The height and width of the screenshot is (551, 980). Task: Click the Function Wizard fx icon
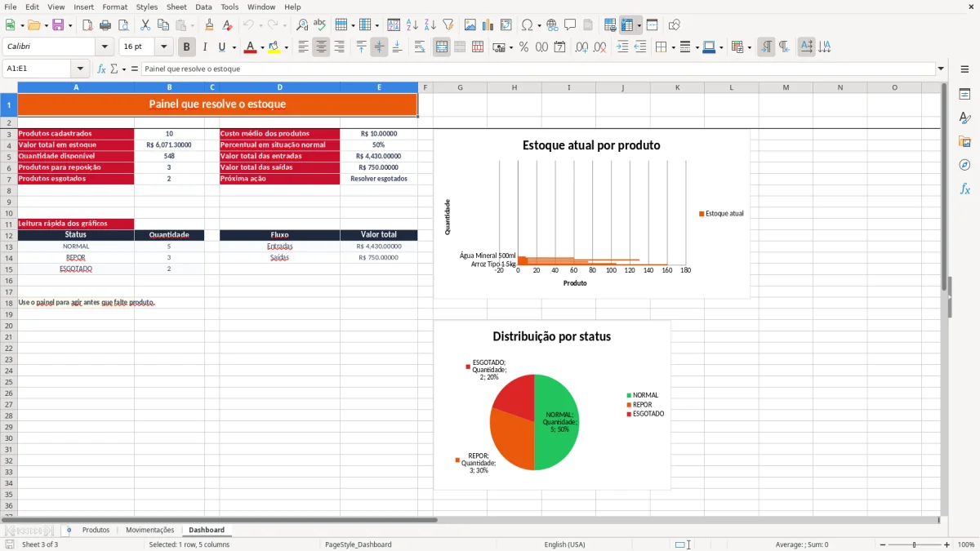click(102, 69)
